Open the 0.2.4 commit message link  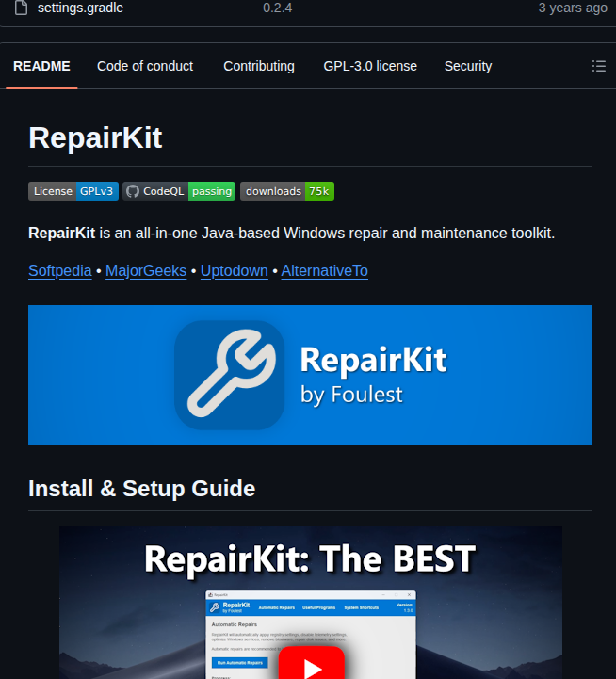click(x=277, y=8)
